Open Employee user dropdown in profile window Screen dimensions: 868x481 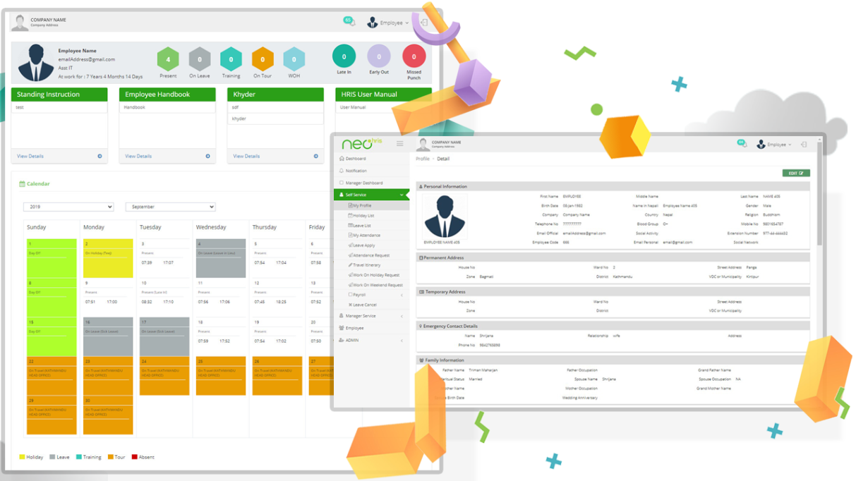(x=774, y=145)
